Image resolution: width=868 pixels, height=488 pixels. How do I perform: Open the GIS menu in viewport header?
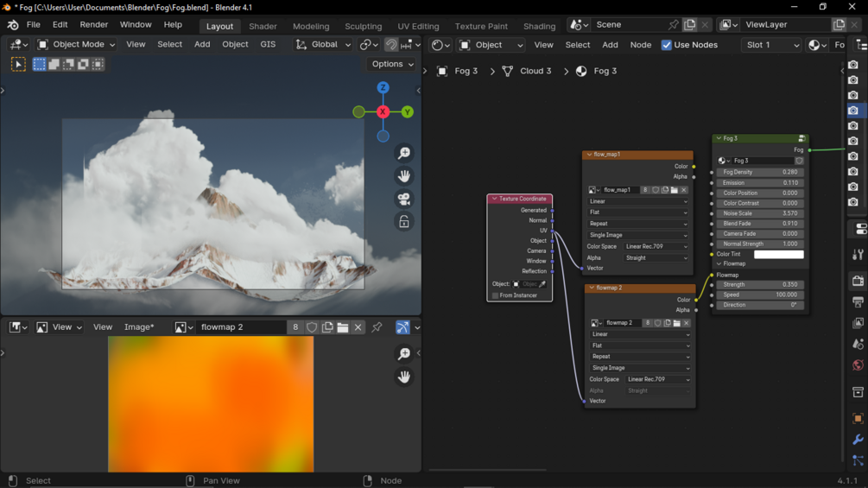point(268,44)
